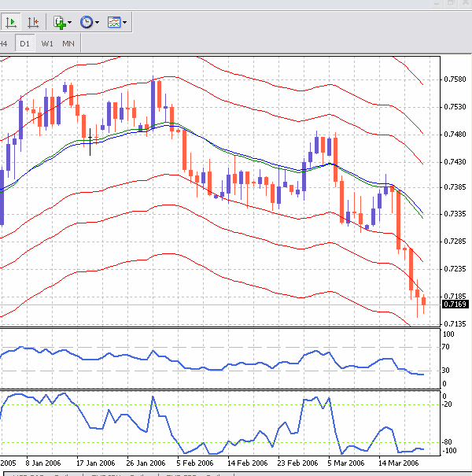Viewport: 472px width, 476px height.
Task: Open the Periods dropdown arrow
Action: (97, 23)
